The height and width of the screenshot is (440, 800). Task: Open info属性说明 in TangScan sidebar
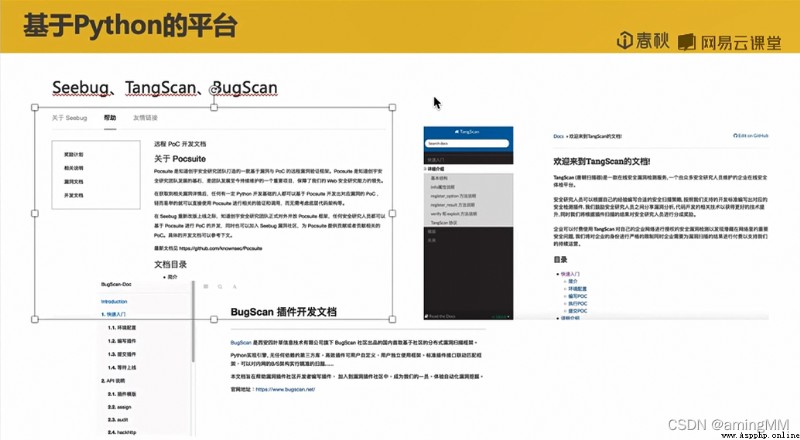(x=442, y=187)
